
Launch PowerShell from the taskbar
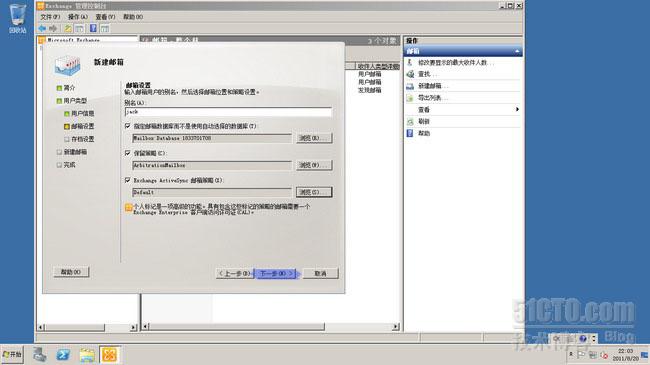tap(63, 355)
